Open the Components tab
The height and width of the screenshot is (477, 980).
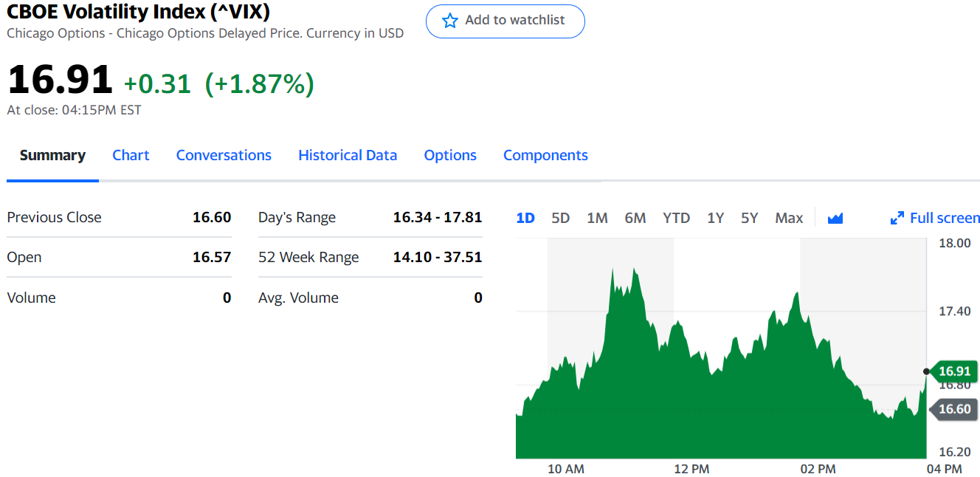point(545,155)
